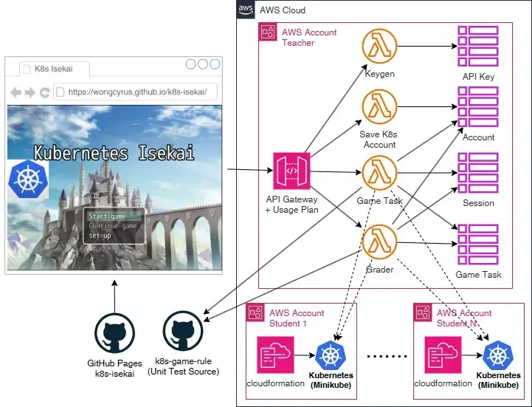Click the Game Task Lambda icon
The image size is (532, 407).
coord(379,173)
